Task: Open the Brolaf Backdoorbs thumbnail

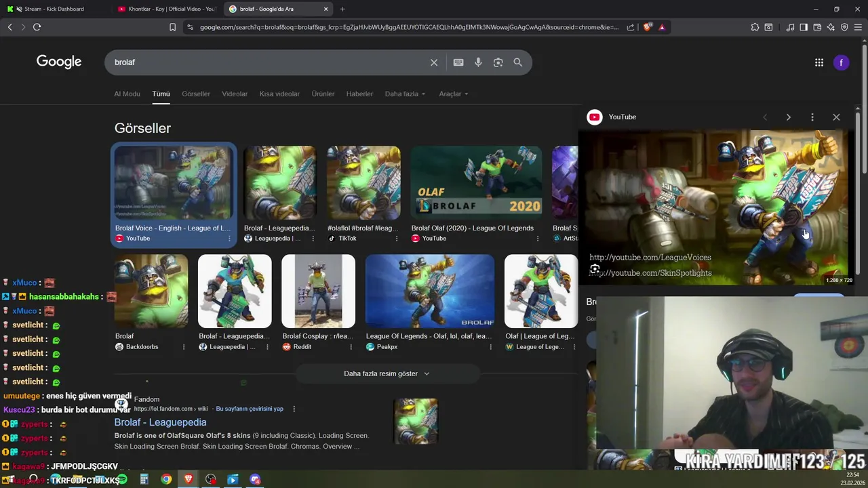Action: tap(151, 291)
